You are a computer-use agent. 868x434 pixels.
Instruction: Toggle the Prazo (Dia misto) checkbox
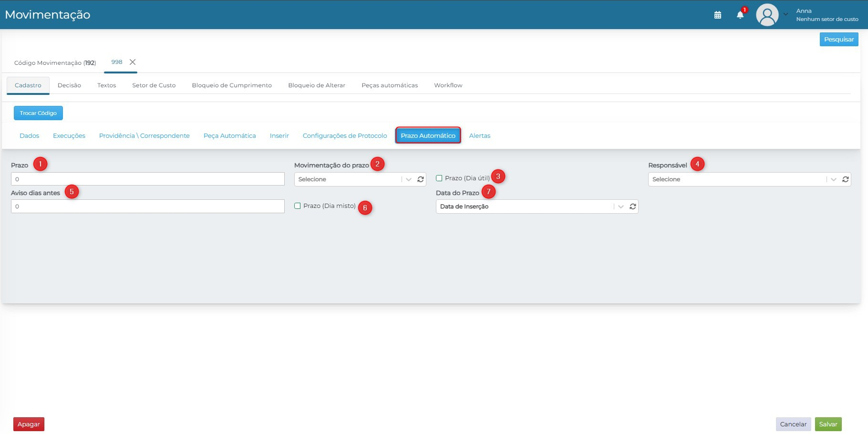[x=298, y=206]
